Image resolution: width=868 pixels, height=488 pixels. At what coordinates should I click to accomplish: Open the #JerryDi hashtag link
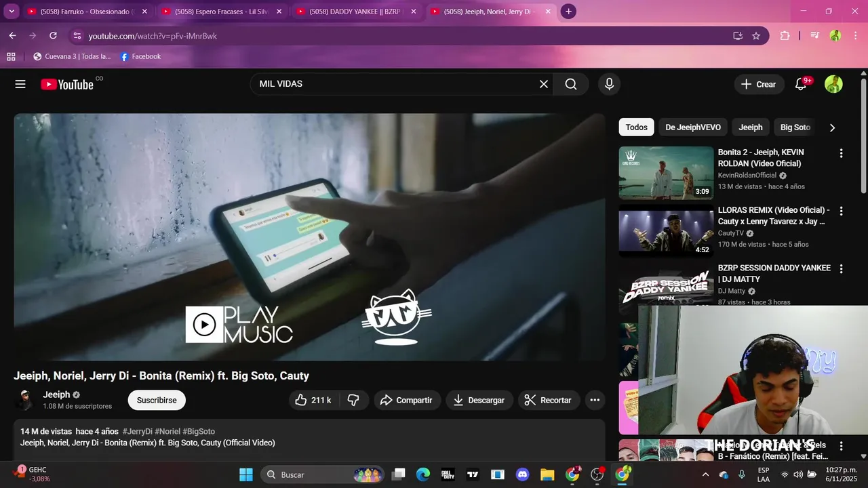coord(138,431)
